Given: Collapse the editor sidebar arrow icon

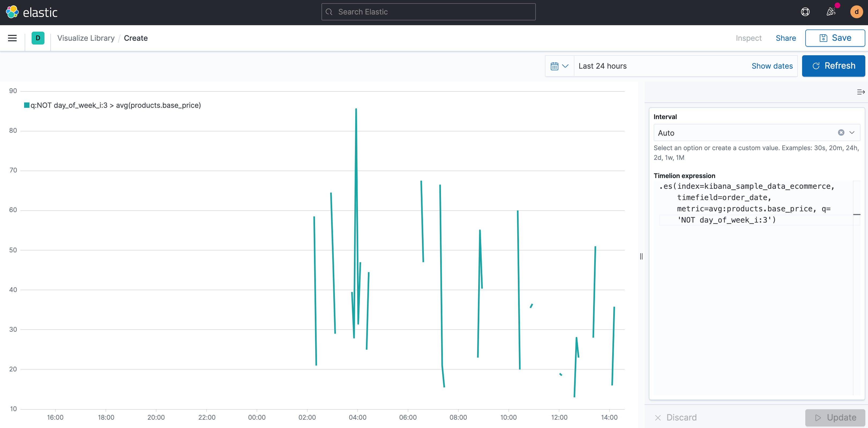Looking at the screenshot, I should pos(860,92).
